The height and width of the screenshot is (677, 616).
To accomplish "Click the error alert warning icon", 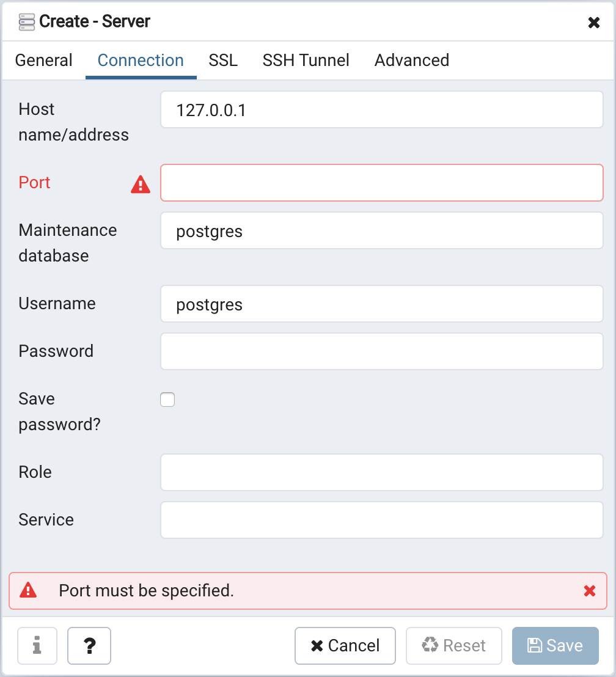I will click(x=28, y=590).
